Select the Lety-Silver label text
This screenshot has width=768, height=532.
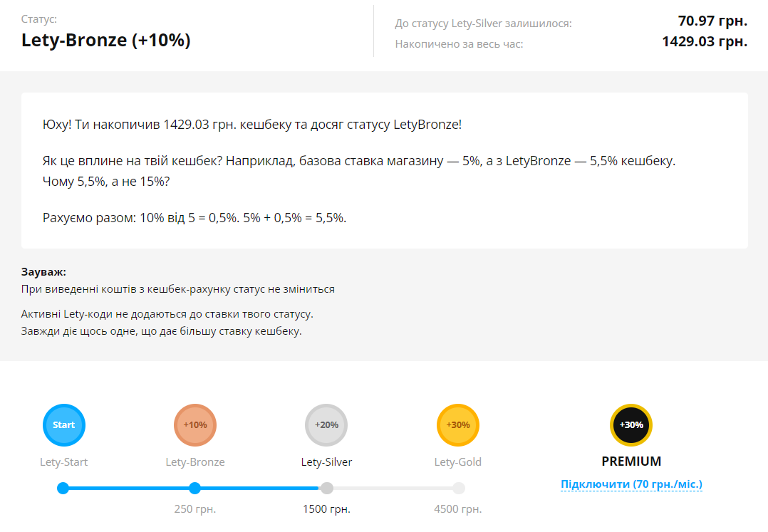click(326, 461)
